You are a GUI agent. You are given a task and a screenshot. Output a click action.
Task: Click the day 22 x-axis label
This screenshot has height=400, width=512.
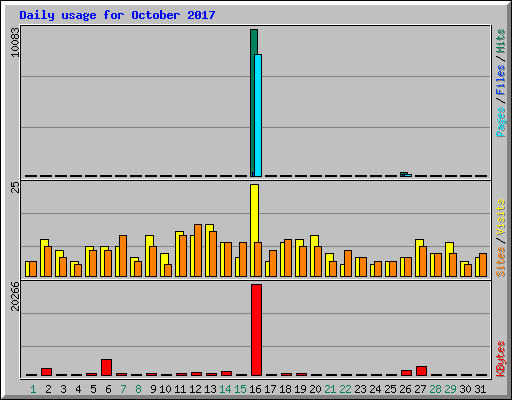point(345,389)
